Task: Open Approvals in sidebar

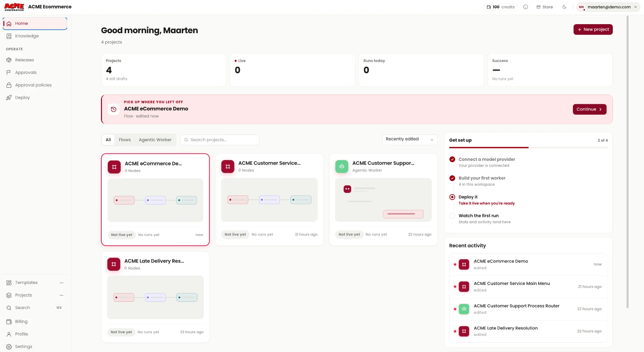Action: (x=35, y=72)
